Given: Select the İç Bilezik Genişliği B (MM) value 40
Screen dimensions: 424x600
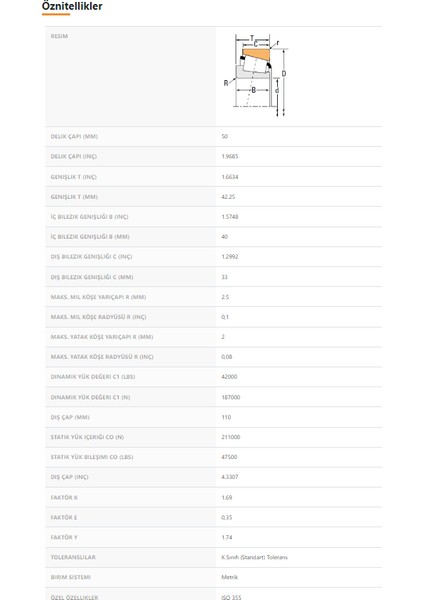Looking at the screenshot, I should click(225, 236).
